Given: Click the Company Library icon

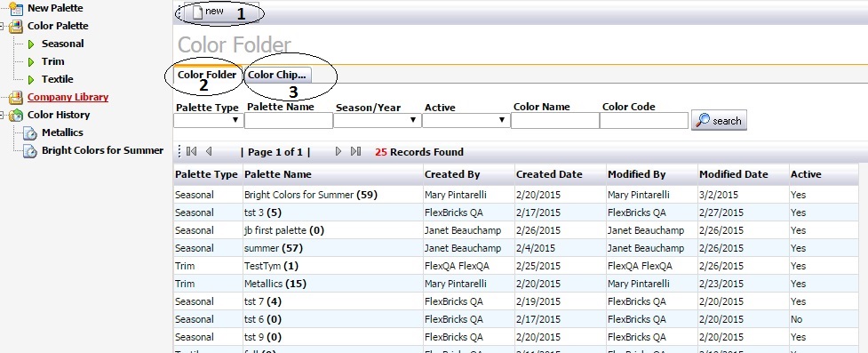Looking at the screenshot, I should click(15, 98).
